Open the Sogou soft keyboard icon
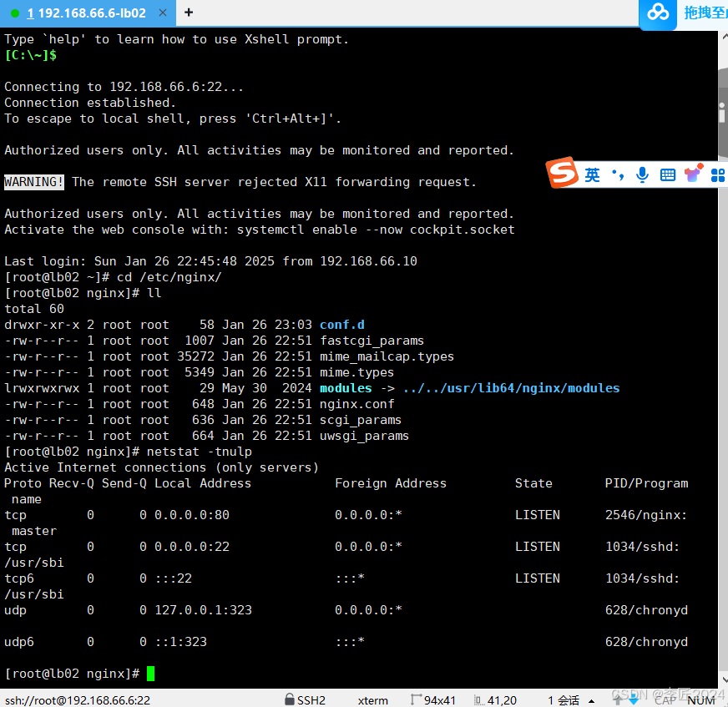 [668, 174]
